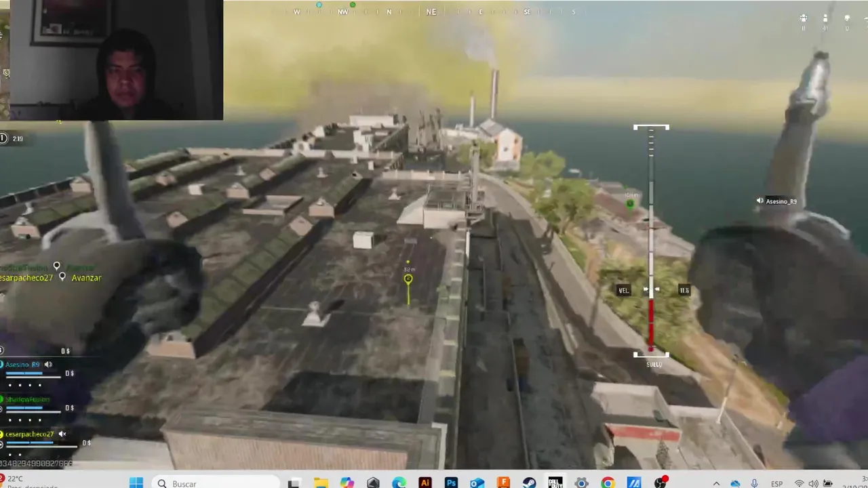Click the altitude gauge bar
The height and width of the screenshot is (488, 868).
click(x=651, y=241)
